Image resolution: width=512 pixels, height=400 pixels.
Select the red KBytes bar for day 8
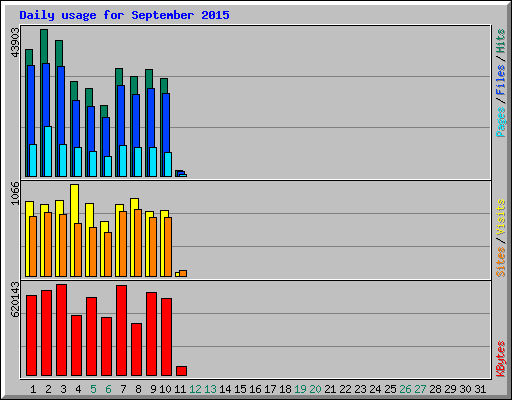[x=137, y=350]
